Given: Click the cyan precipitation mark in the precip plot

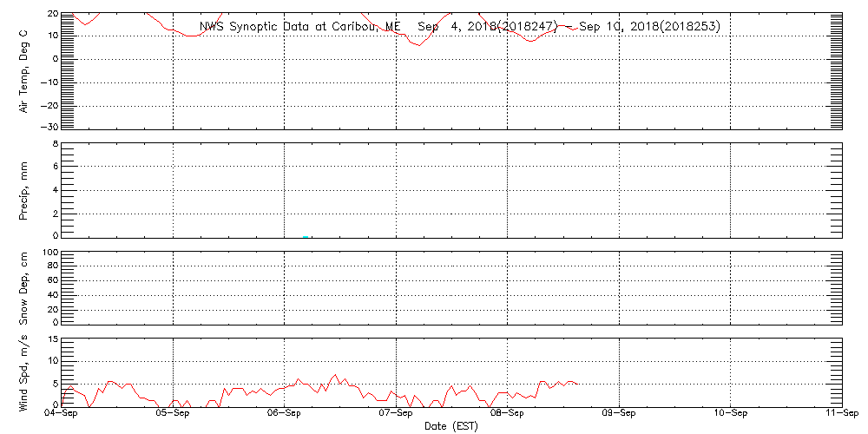Looking at the screenshot, I should (306, 235).
